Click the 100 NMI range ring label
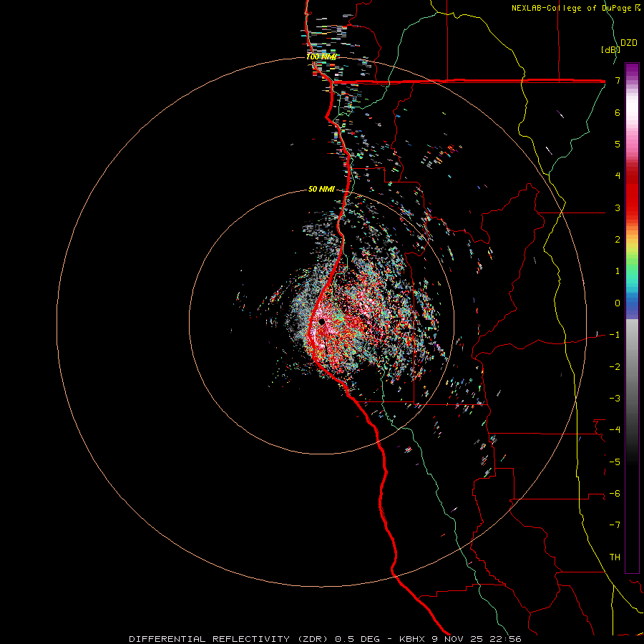Image resolution: width=644 pixels, height=644 pixels. pyautogui.click(x=321, y=57)
